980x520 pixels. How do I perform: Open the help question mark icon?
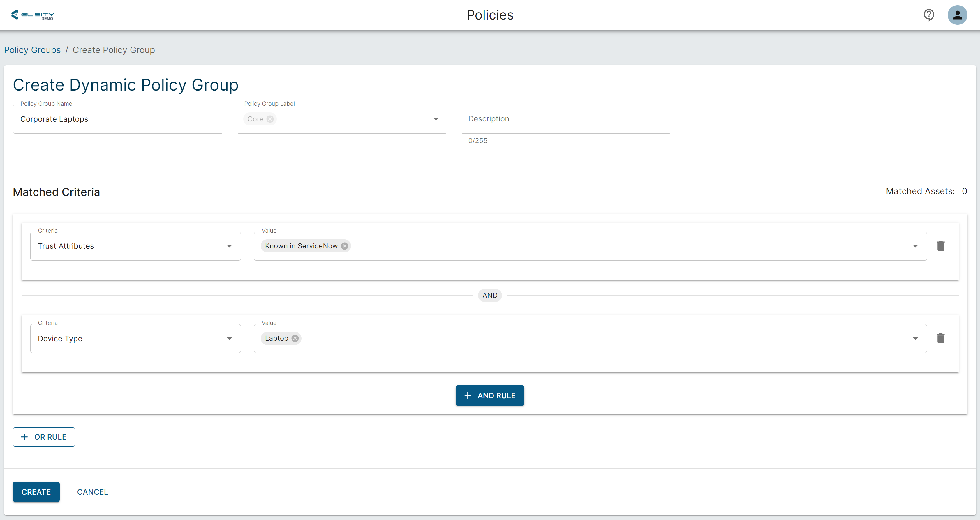[x=929, y=15]
